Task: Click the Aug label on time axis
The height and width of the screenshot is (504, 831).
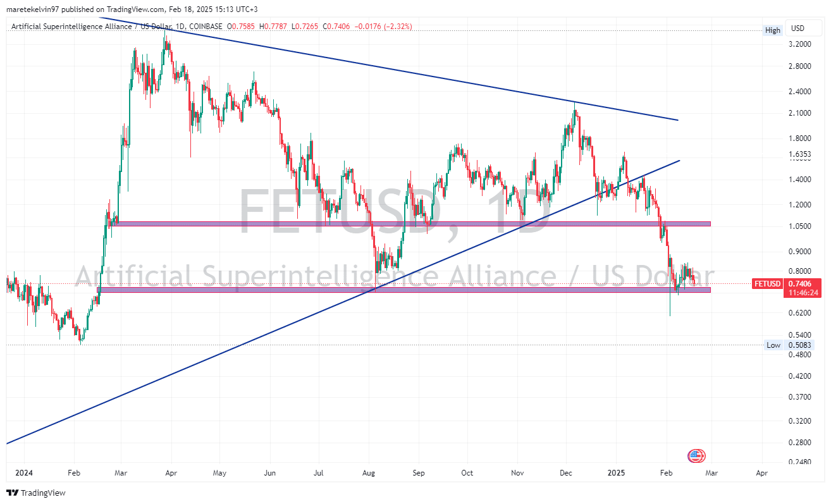Action: pyautogui.click(x=369, y=473)
